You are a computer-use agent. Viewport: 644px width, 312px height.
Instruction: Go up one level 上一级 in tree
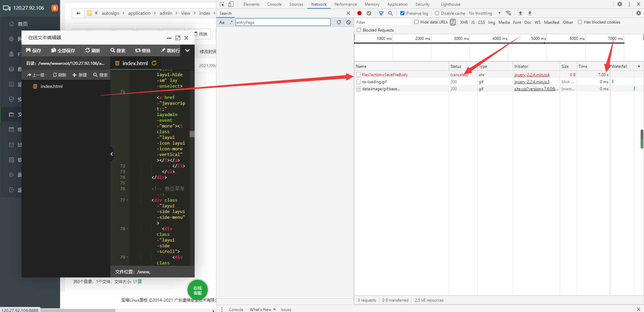tap(36, 75)
